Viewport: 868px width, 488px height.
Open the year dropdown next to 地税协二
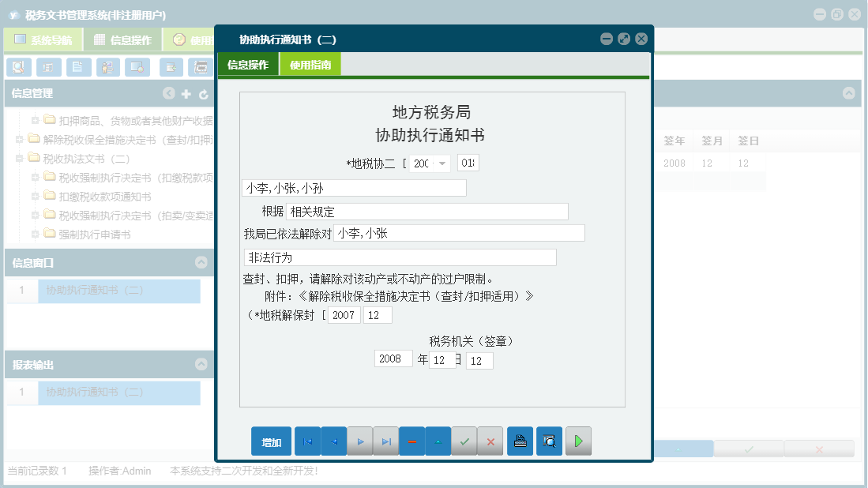coord(442,162)
